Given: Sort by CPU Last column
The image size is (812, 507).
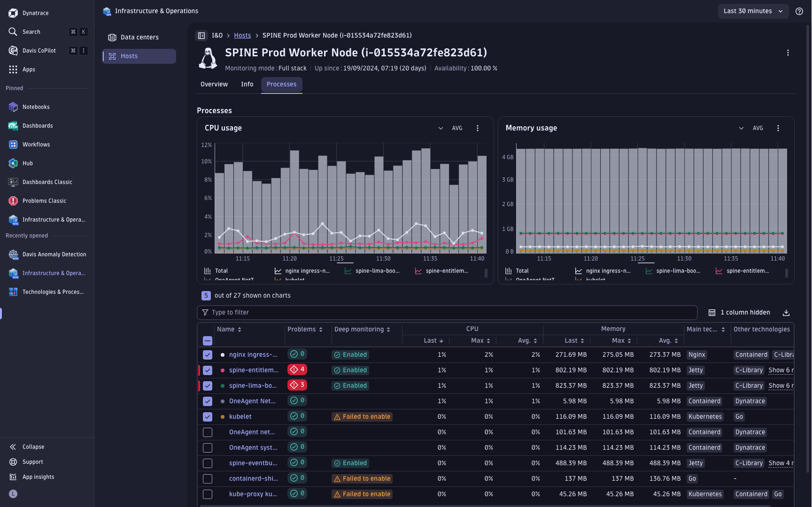Looking at the screenshot, I should [433, 341].
